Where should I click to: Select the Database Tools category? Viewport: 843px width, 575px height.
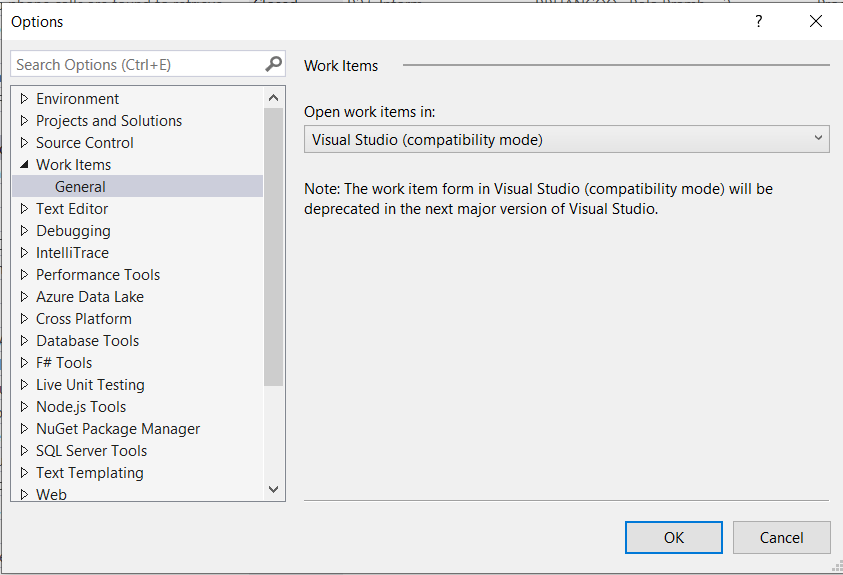click(x=87, y=341)
